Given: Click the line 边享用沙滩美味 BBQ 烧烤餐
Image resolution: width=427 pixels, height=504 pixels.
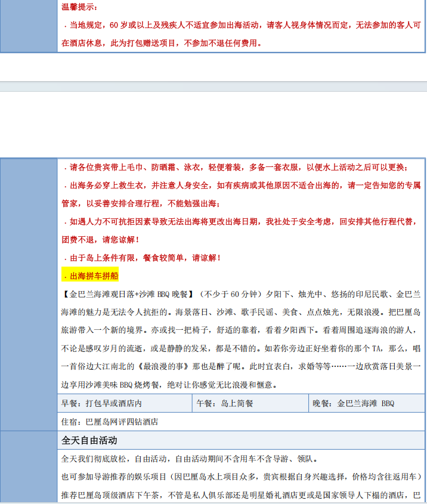Looking at the screenshot, I should coord(169,385).
